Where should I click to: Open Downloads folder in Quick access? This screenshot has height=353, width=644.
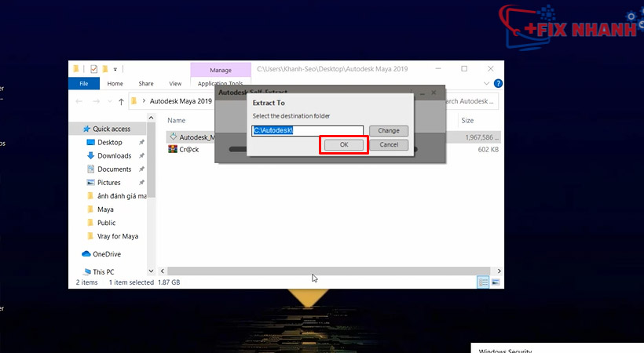click(x=114, y=156)
